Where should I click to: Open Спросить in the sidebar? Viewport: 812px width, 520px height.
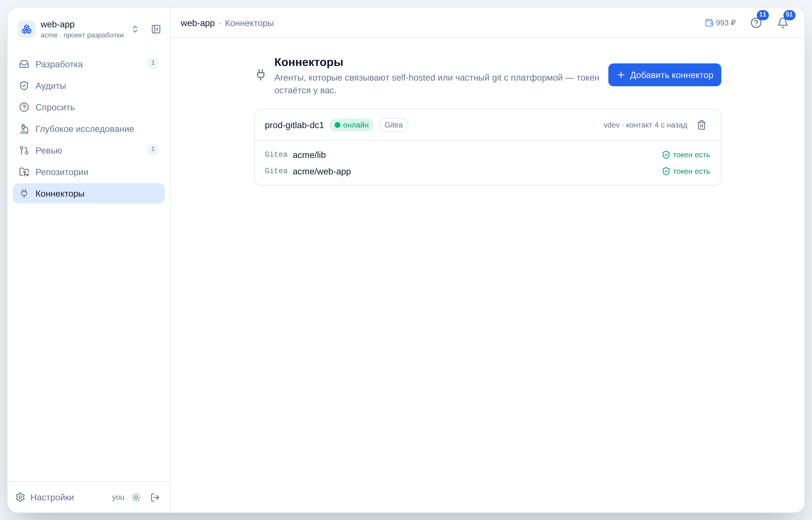(x=89, y=107)
